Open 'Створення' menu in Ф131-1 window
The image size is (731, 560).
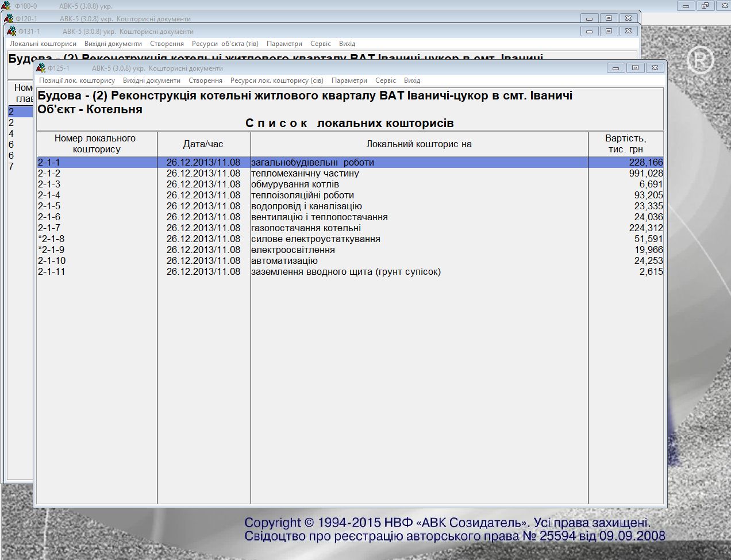click(167, 44)
